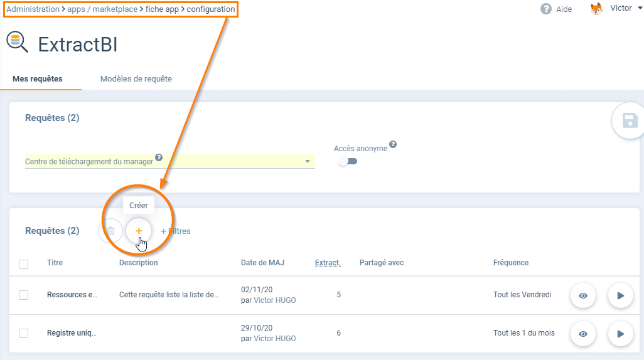Tick the Ressources row checkbox
Viewport: 644px width, 360px height.
[x=24, y=295]
